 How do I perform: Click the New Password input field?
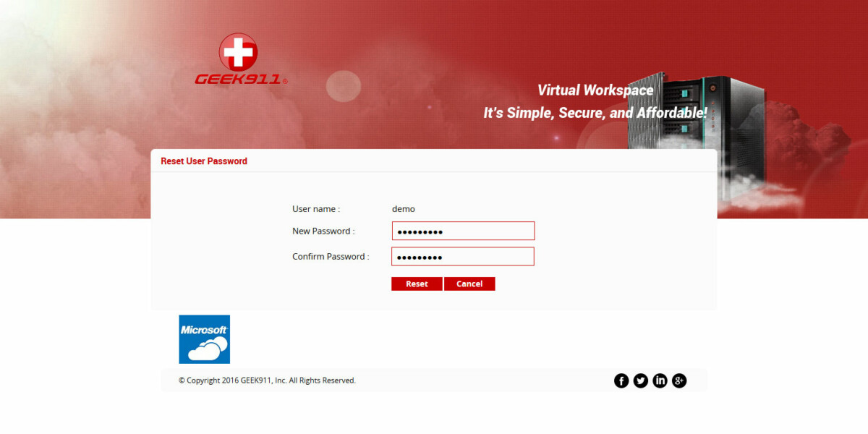[x=463, y=230]
